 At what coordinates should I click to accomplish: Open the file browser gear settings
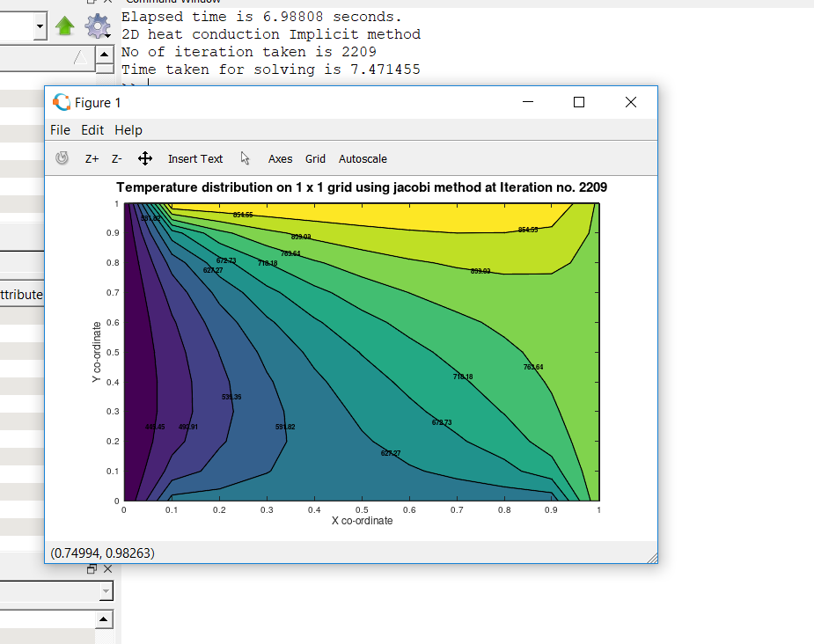(97, 27)
